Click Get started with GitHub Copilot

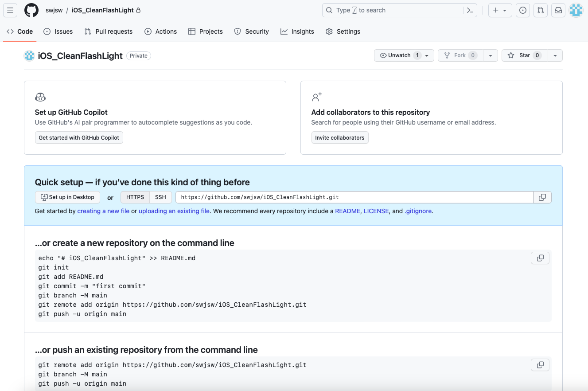(79, 137)
